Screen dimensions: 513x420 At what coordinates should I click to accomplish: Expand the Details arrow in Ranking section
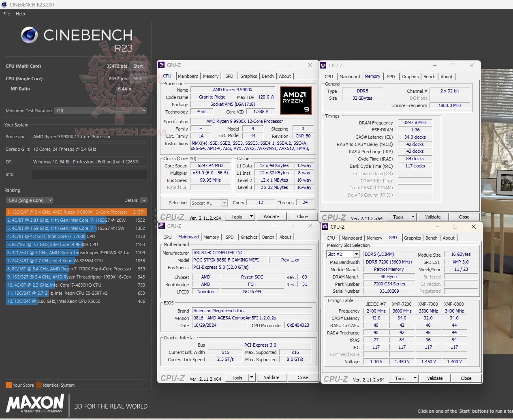pyautogui.click(x=144, y=200)
